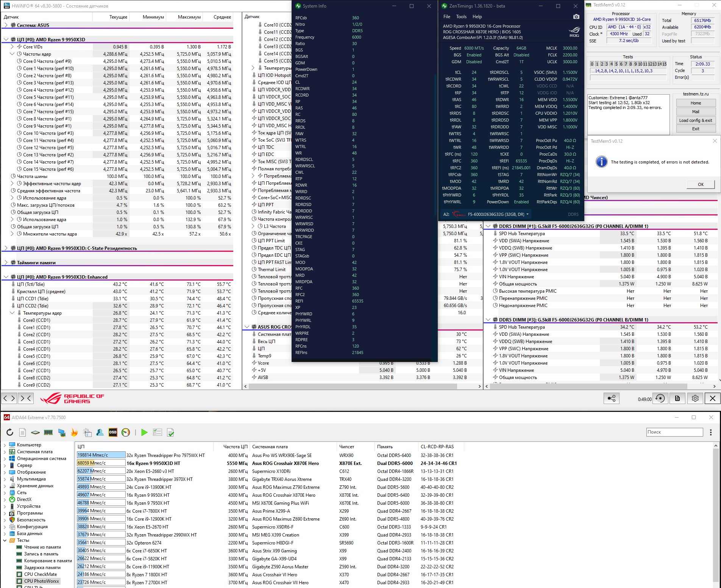Open the Tools menu in ZenTimings
Image resolution: width=721 pixels, height=588 pixels.
point(461,17)
